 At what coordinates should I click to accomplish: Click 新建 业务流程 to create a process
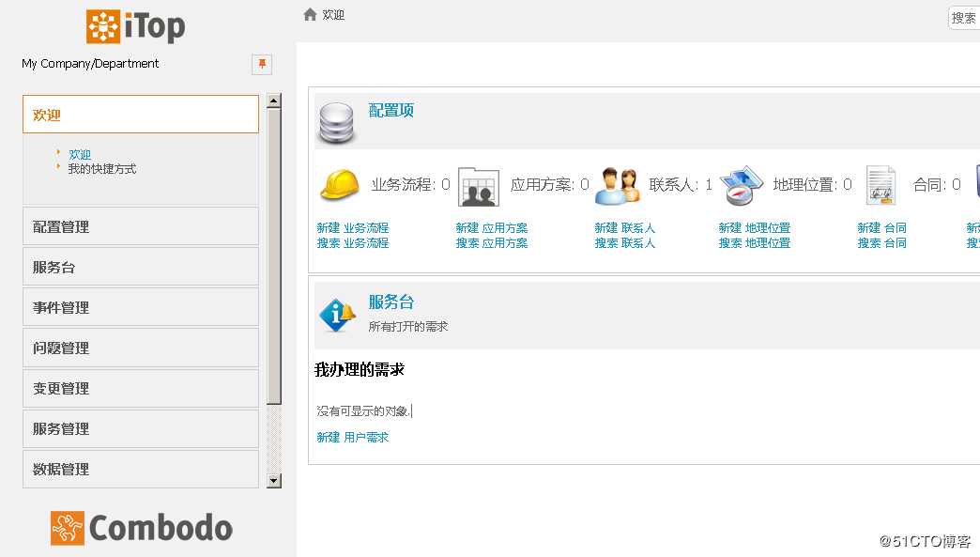click(351, 226)
